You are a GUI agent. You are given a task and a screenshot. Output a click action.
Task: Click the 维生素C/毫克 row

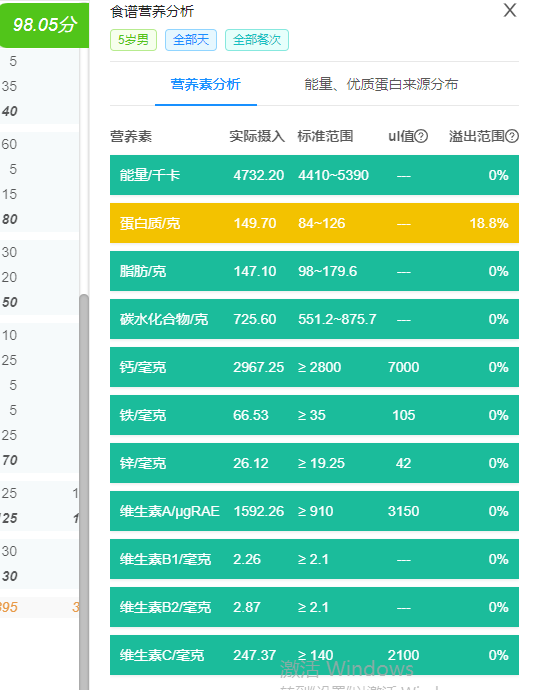tap(314, 655)
